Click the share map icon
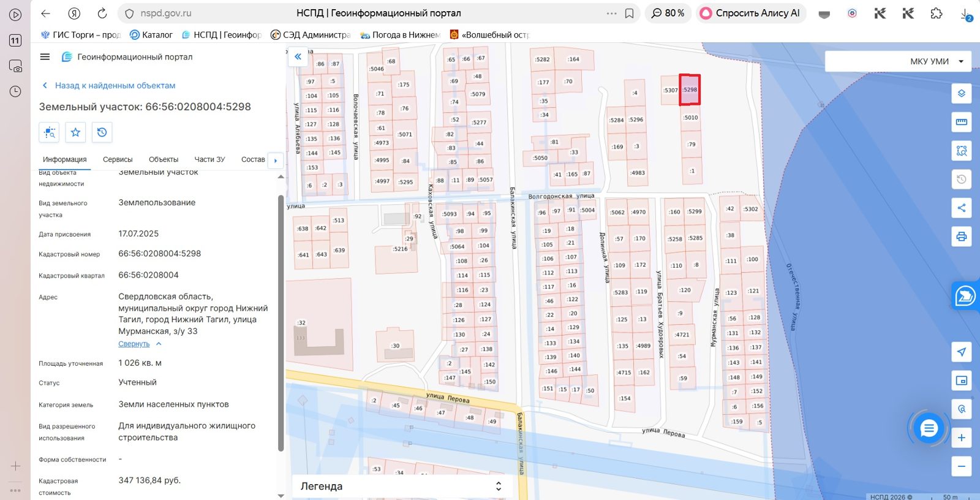The height and width of the screenshot is (500, 980). (961, 208)
